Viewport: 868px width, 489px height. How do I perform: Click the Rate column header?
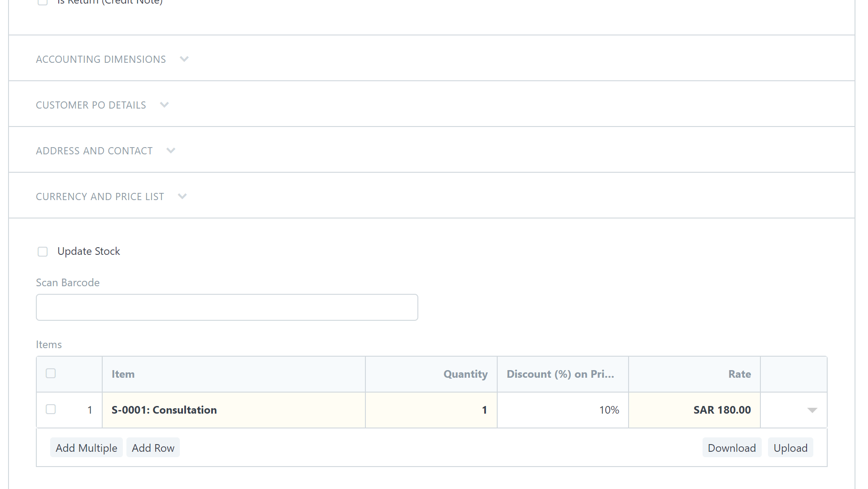click(x=739, y=374)
